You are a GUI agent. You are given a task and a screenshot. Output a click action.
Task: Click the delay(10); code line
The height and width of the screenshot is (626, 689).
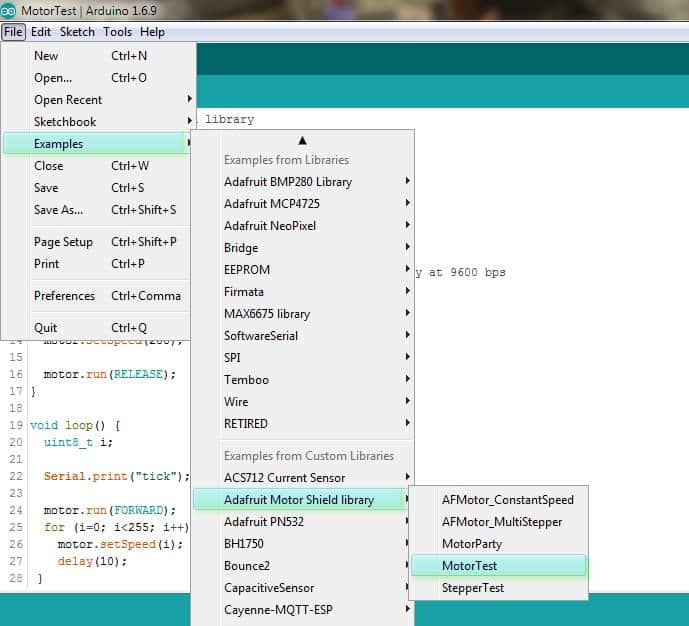click(x=92, y=561)
